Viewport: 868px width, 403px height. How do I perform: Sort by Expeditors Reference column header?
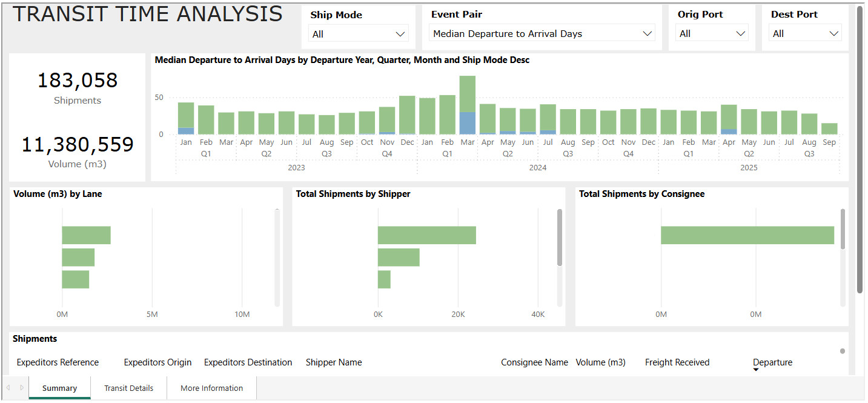pos(58,362)
